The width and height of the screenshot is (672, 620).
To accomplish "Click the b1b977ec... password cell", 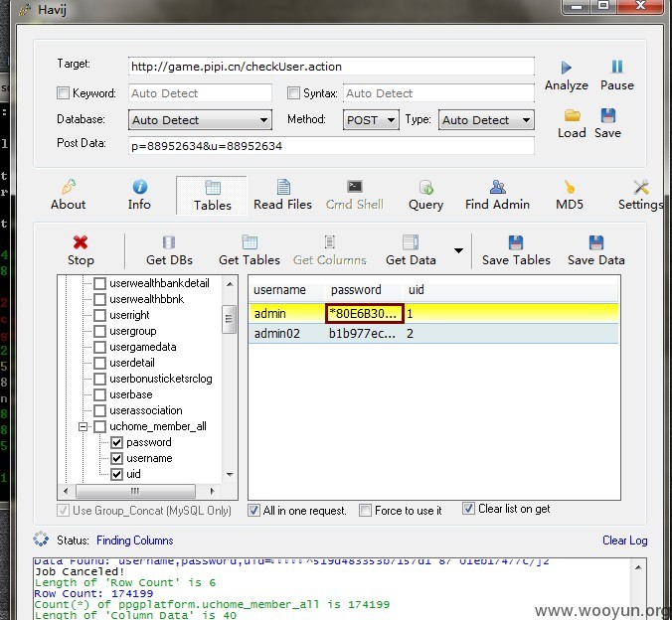I will (362, 334).
